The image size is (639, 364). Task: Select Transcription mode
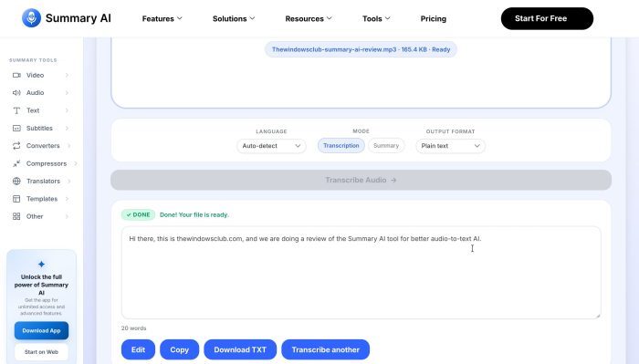tap(341, 145)
